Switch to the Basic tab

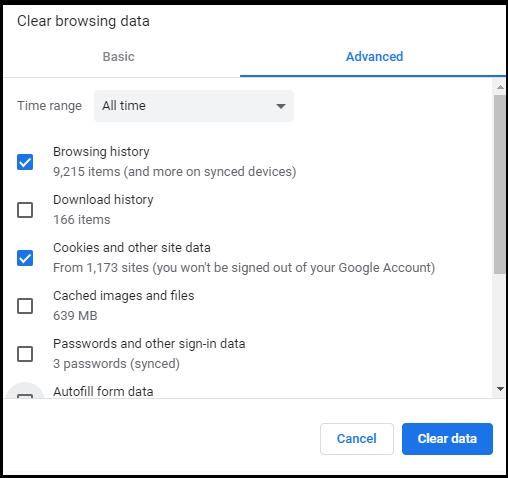[118, 57]
